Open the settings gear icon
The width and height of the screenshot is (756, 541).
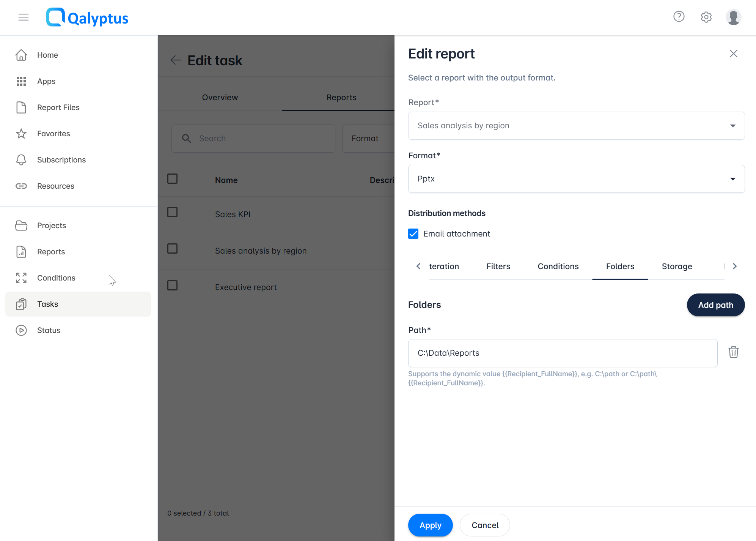click(x=706, y=17)
